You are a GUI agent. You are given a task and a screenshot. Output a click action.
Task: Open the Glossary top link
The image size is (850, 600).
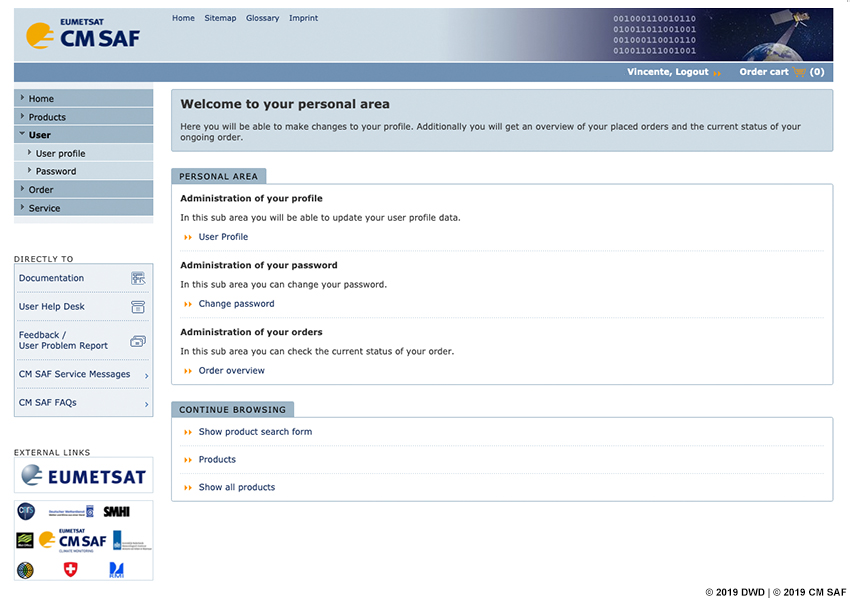click(x=262, y=18)
